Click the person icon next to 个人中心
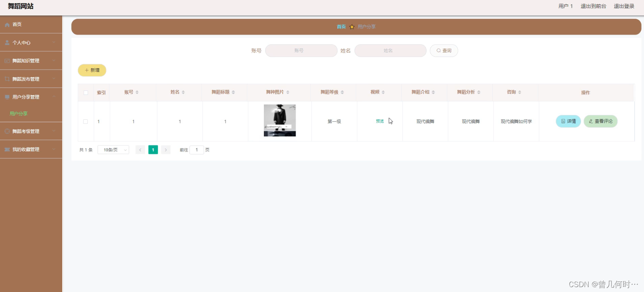The height and width of the screenshot is (292, 644). [x=7, y=43]
